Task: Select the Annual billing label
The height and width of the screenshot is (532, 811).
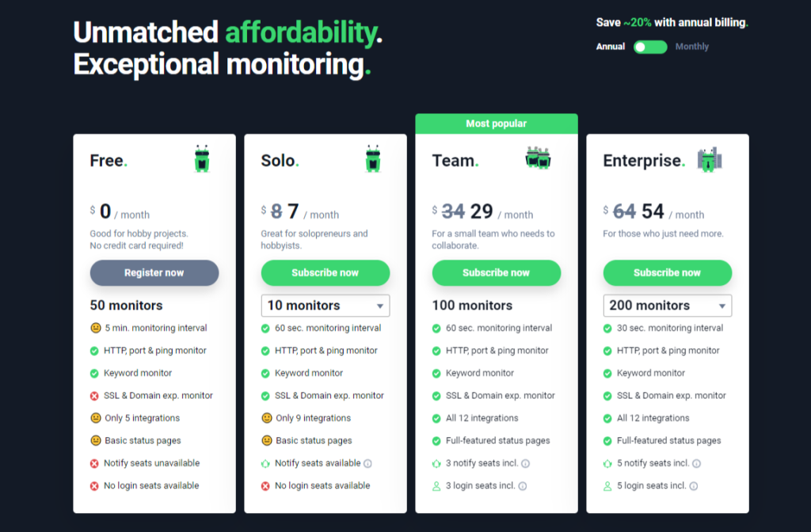Action: 611,47
